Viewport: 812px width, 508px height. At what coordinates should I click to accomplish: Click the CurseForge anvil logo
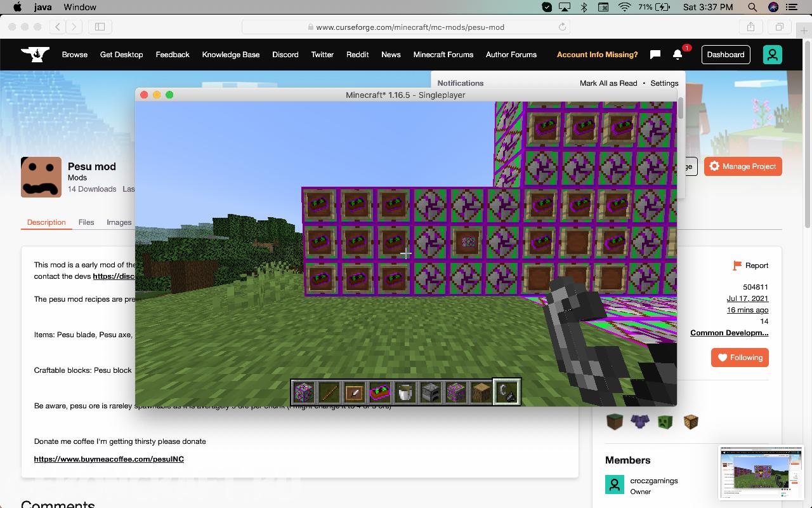[34, 55]
